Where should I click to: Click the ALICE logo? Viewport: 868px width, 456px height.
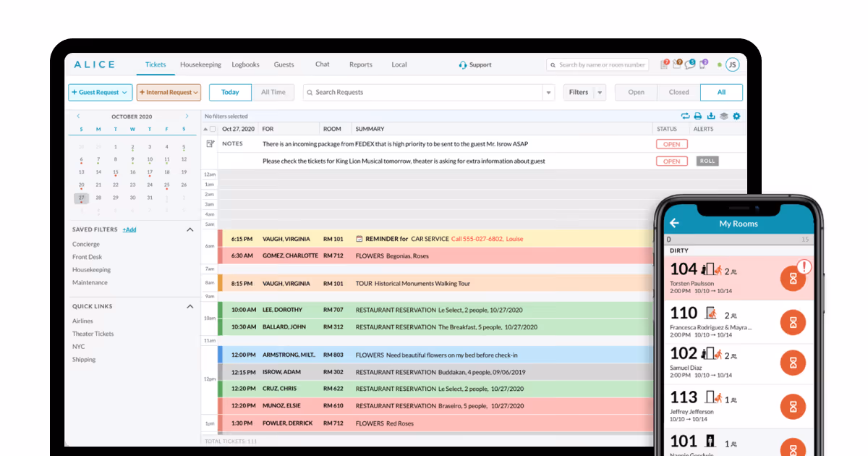click(x=94, y=64)
